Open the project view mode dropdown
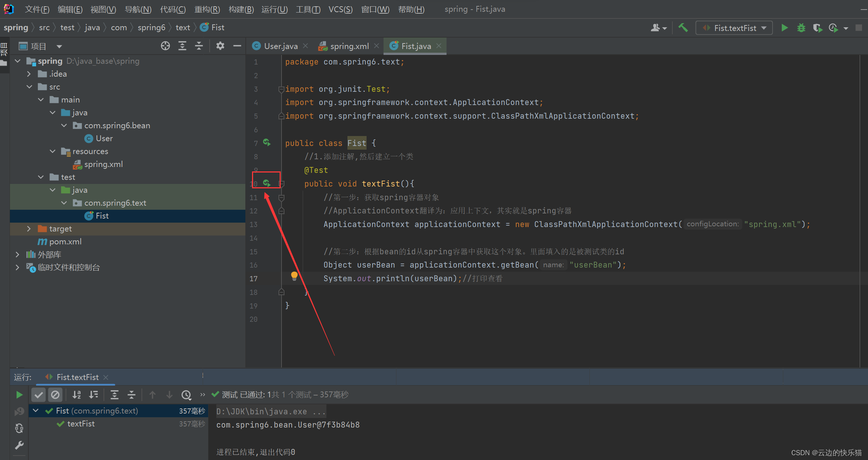This screenshot has width=868, height=460. (59, 46)
